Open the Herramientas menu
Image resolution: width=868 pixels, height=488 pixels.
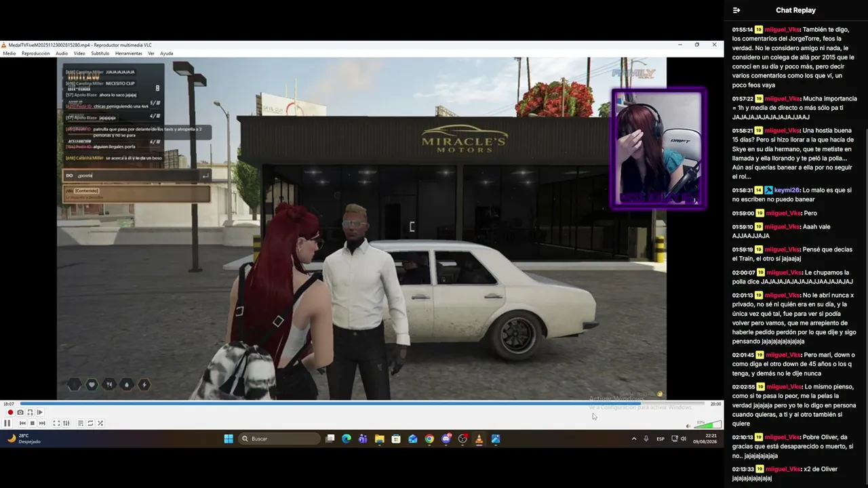click(x=129, y=54)
